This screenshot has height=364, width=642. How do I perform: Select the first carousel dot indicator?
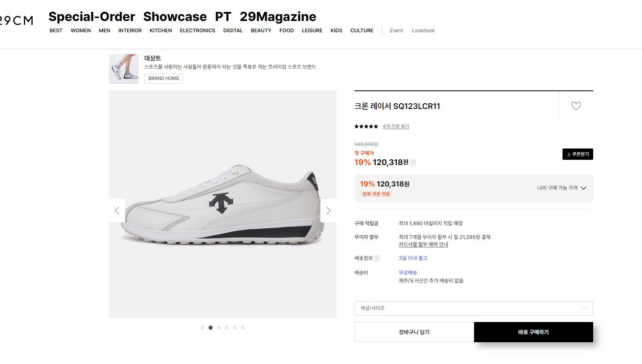point(203,328)
